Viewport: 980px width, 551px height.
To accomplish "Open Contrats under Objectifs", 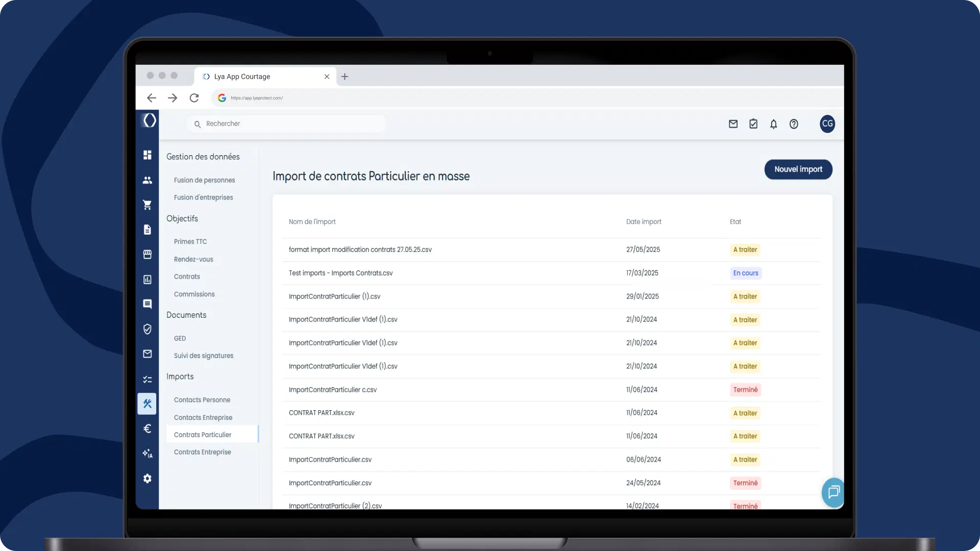I will pyautogui.click(x=187, y=277).
